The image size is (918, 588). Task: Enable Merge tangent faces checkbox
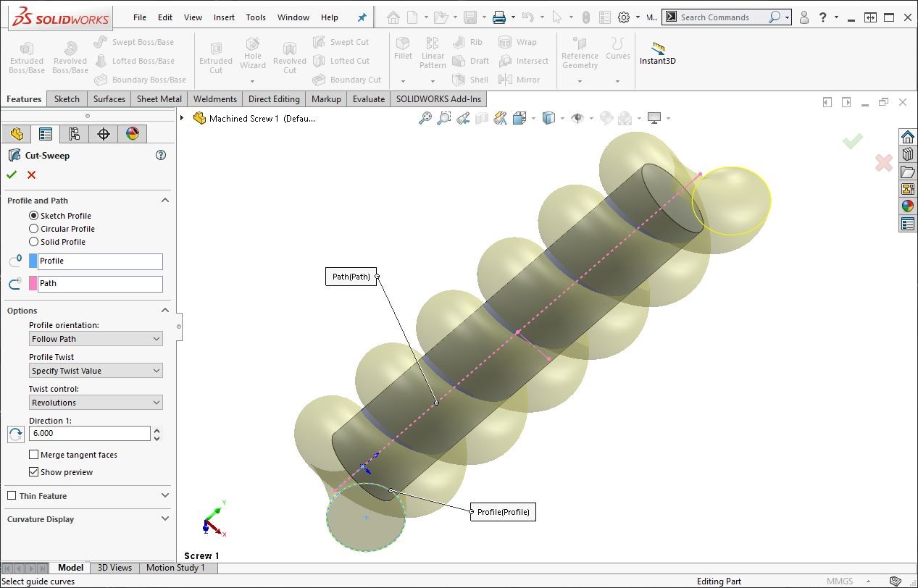point(34,455)
